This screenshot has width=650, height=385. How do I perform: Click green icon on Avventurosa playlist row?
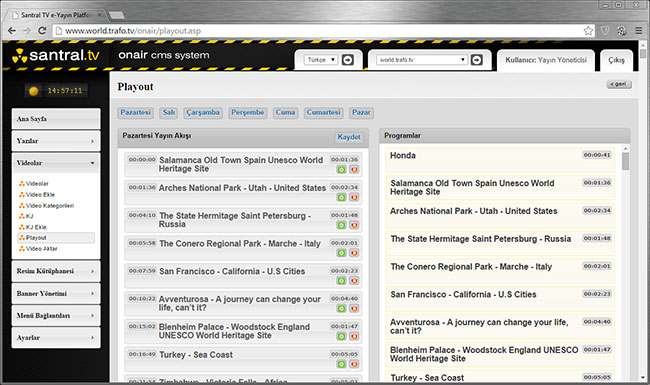(341, 308)
